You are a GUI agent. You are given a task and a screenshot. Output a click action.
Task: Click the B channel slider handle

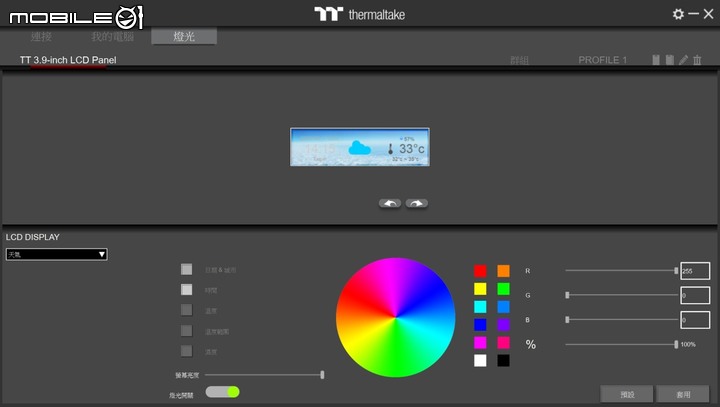(567, 319)
